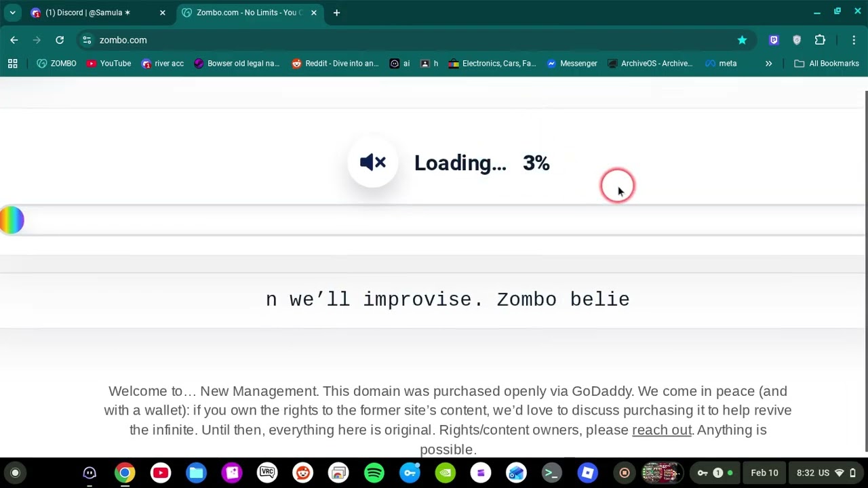The height and width of the screenshot is (488, 868).
Task: Open the Messenger bookmark
Action: pos(572,63)
